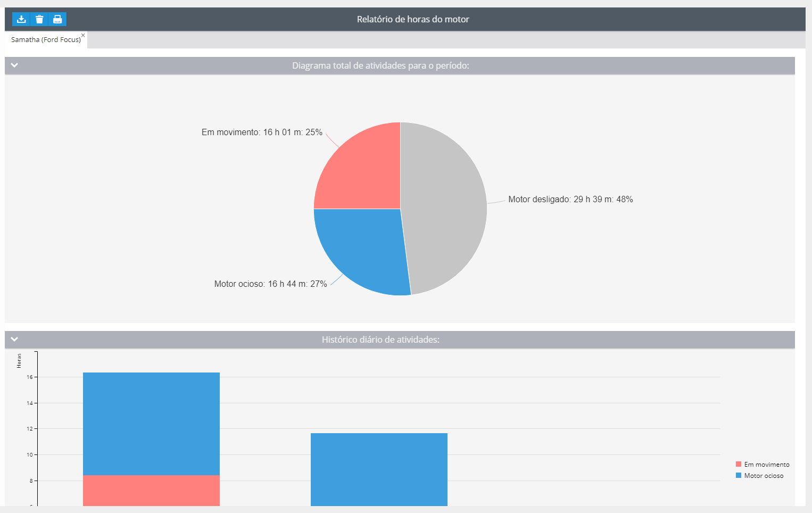Click the 'Motor desligado: 29 h 39 m: 48%' label

(x=570, y=200)
